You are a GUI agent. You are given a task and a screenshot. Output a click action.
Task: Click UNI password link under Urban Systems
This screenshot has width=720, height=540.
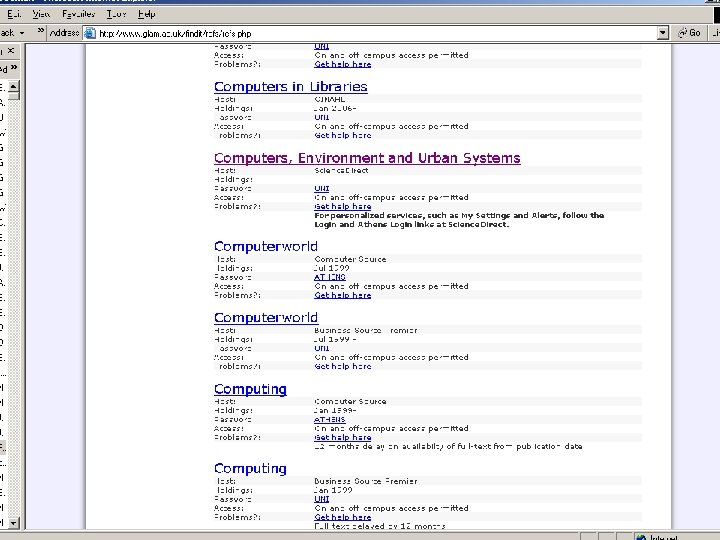321,188
